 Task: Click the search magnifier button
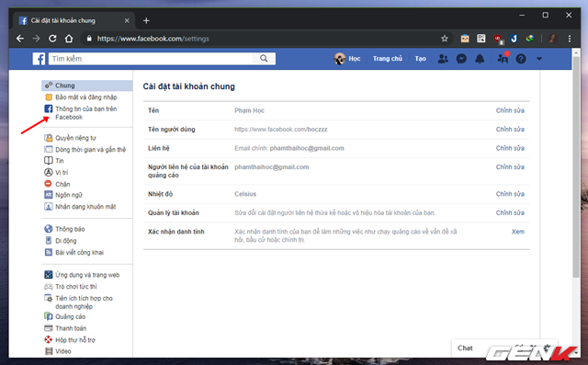264,59
